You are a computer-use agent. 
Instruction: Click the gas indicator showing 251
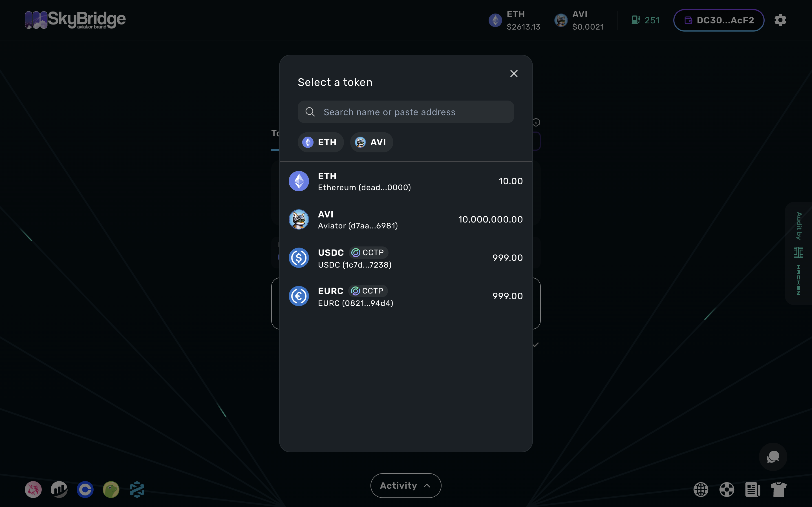645,20
